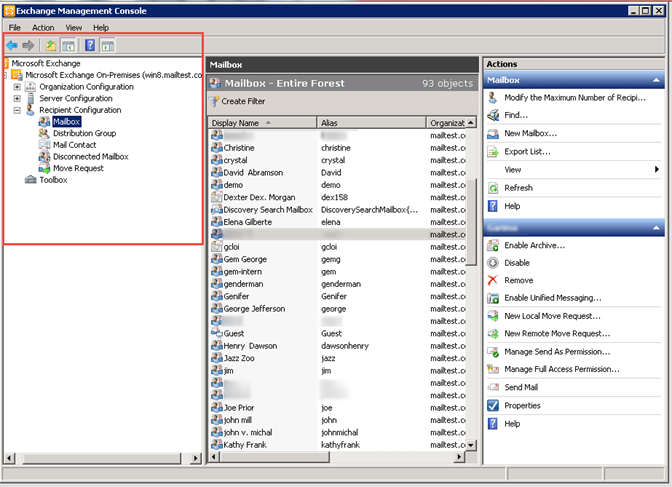Screen dimensions: 672x487
Task: Click the mailbox list scroll down arrow
Action: (471, 445)
